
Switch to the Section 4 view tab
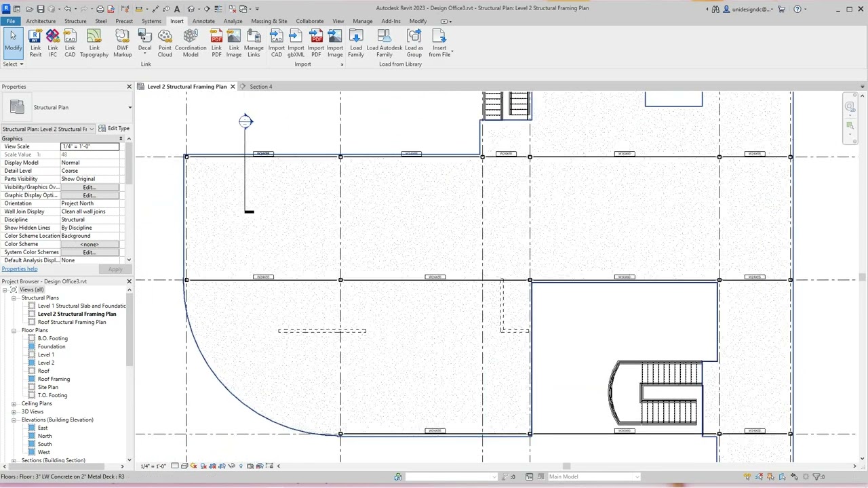pos(260,87)
